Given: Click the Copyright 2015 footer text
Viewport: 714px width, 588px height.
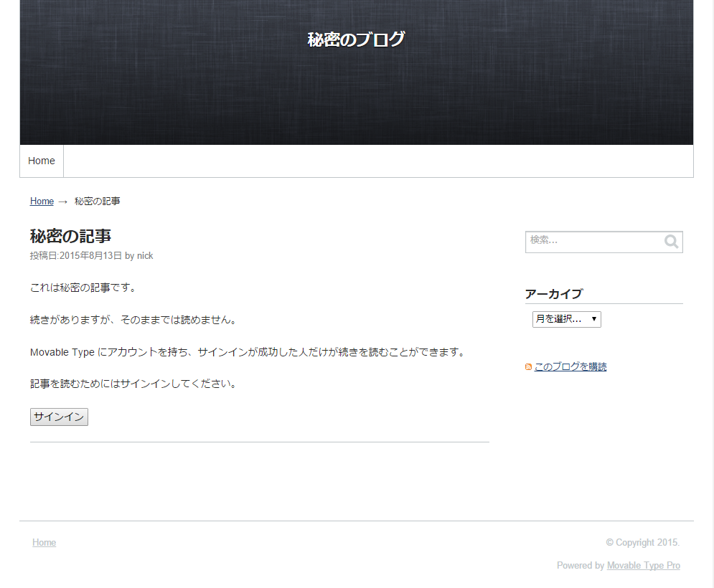Looking at the screenshot, I should [642, 543].
